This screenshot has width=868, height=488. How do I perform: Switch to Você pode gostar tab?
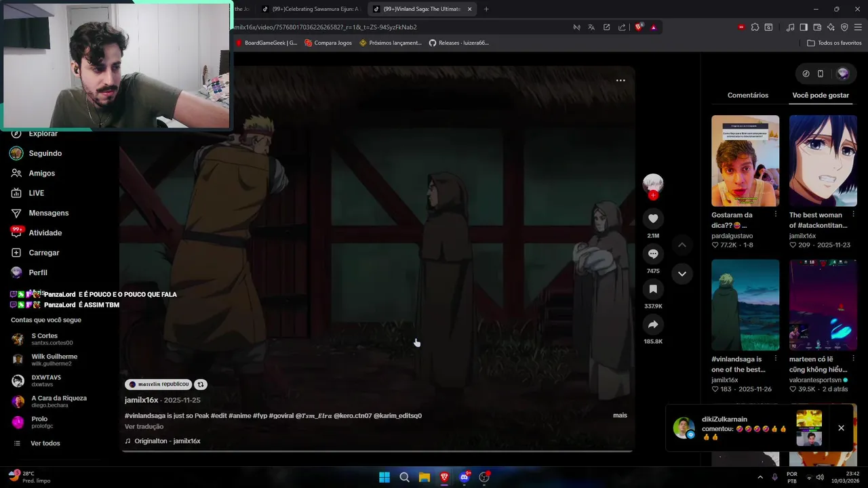(821, 96)
